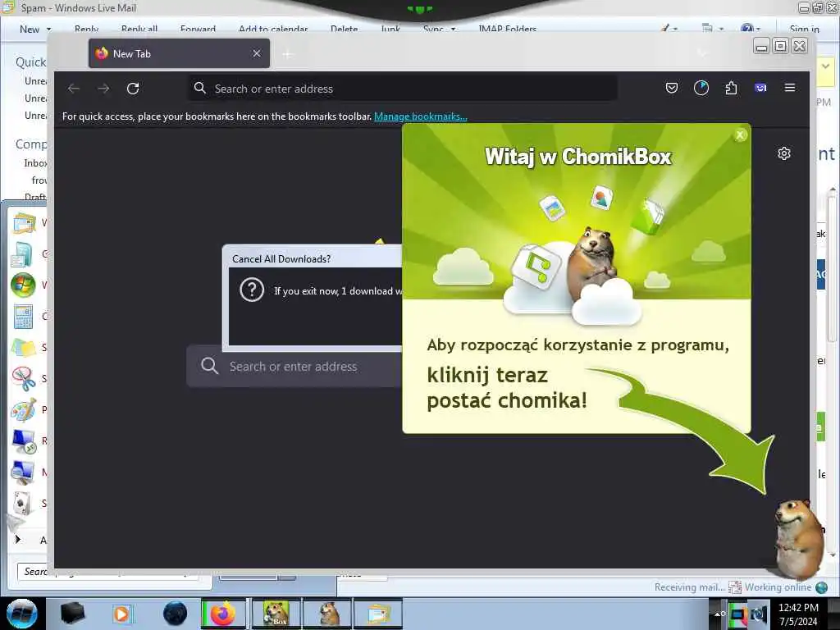Click the Windows Start button
This screenshot has width=840, height=630.
pos(22,614)
